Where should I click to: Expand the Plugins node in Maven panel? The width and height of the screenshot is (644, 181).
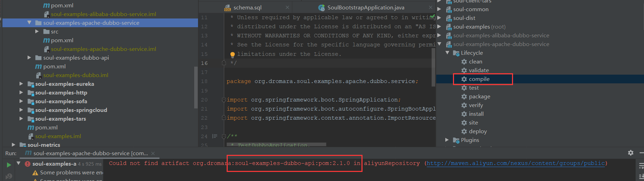[x=447, y=140]
